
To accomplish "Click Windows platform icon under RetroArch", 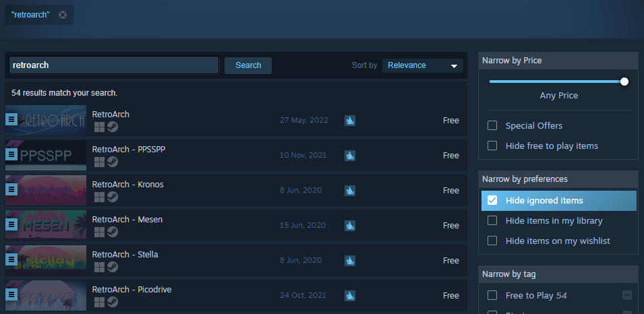I will point(99,127).
